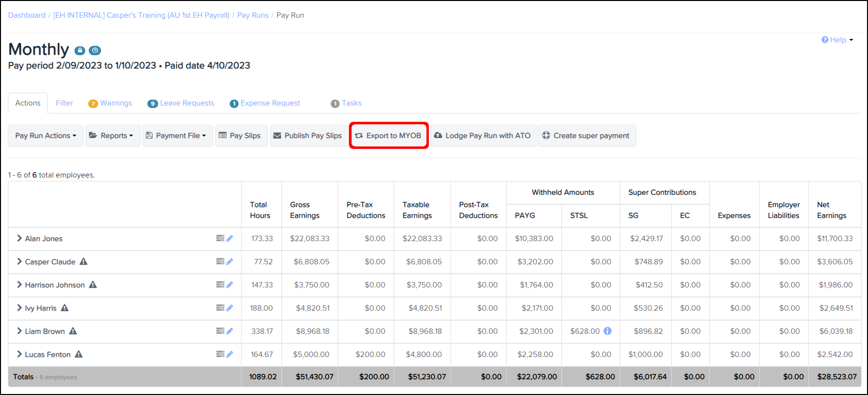The height and width of the screenshot is (395, 868).
Task: Switch to the Filter tab
Action: coord(65,103)
